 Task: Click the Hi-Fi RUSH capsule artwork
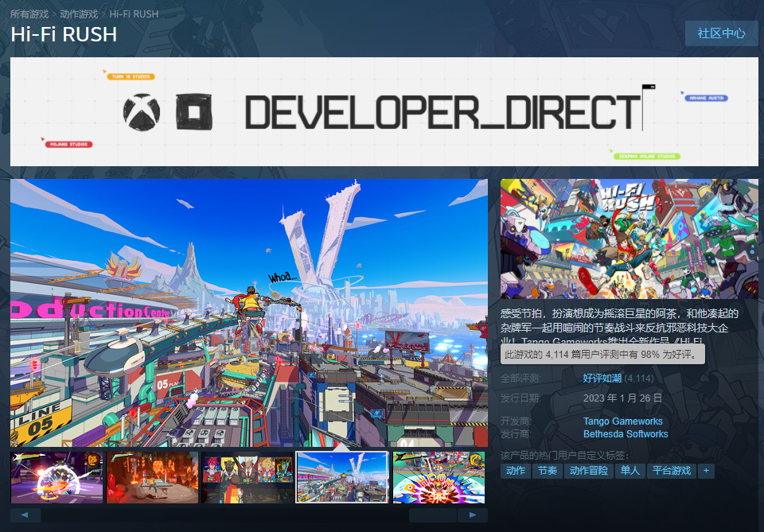point(630,239)
